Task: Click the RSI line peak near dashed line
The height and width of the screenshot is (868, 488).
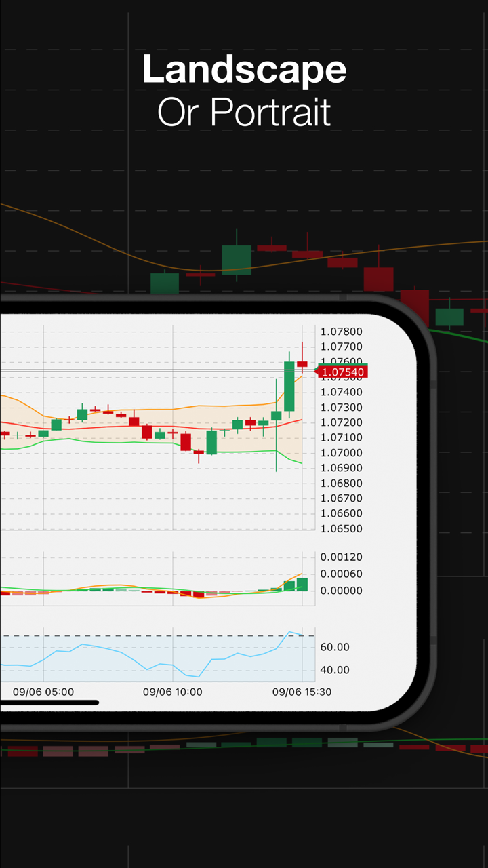Action: pos(290,633)
